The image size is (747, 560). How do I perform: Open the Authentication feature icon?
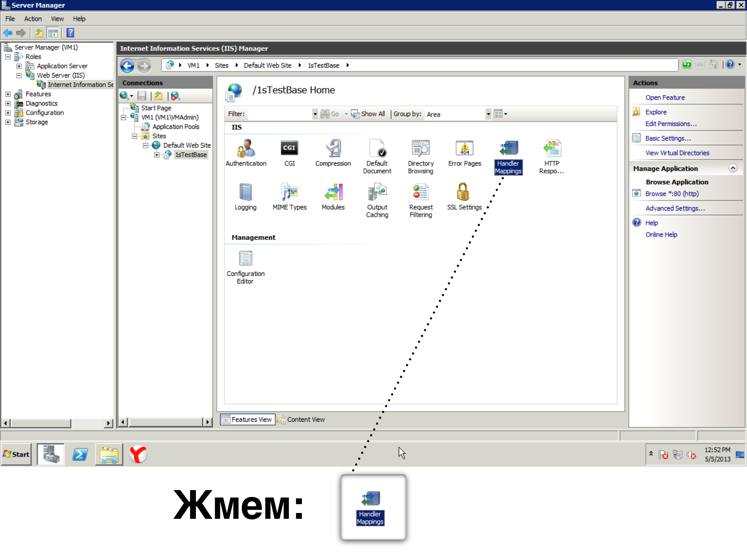click(x=246, y=153)
